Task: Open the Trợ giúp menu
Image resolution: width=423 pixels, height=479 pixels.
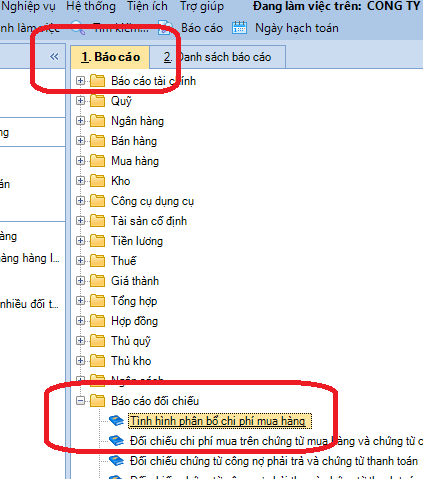Action: pyautogui.click(x=202, y=6)
